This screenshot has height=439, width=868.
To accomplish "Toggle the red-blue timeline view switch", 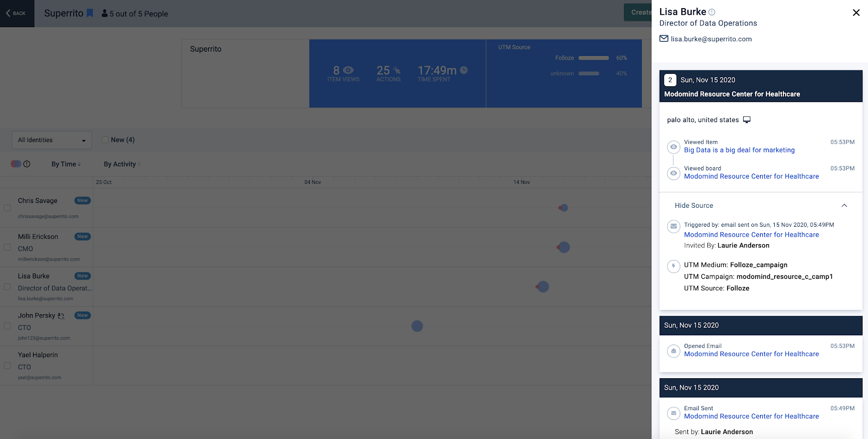I will [x=16, y=164].
